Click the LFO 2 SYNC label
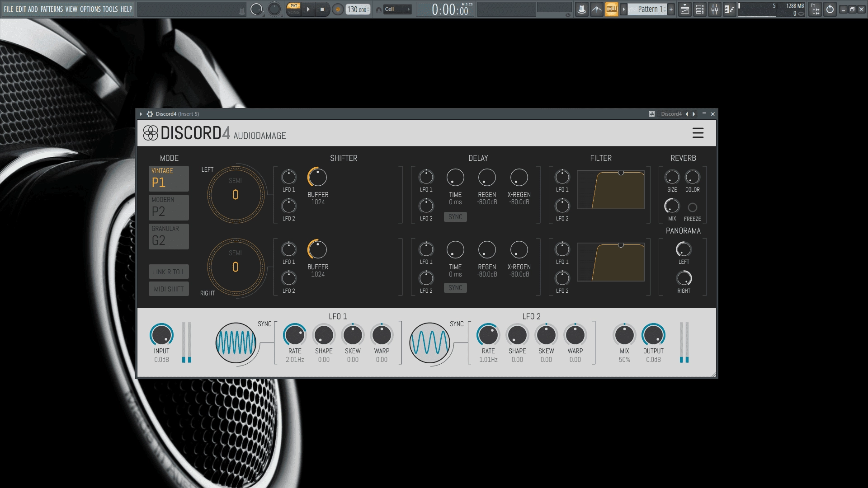 pyautogui.click(x=457, y=324)
